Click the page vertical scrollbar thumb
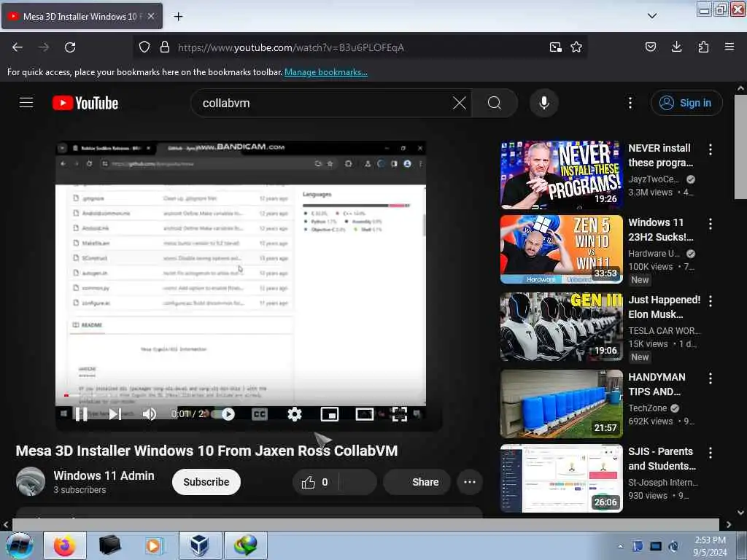 (x=740, y=147)
